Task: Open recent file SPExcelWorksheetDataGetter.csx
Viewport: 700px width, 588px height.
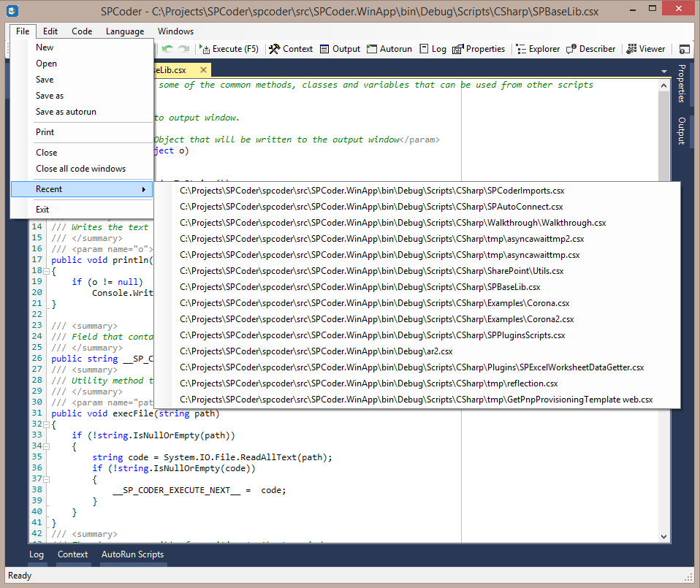Action: coord(417,367)
